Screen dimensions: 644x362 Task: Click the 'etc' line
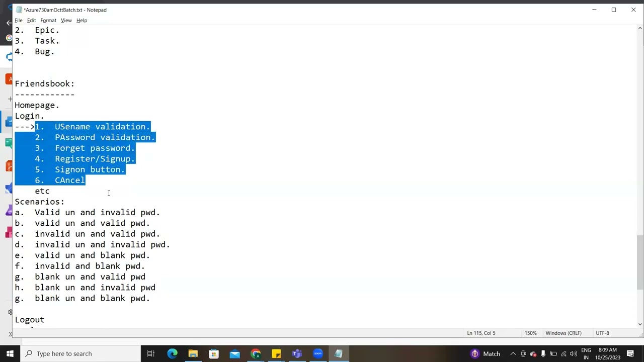click(42, 191)
